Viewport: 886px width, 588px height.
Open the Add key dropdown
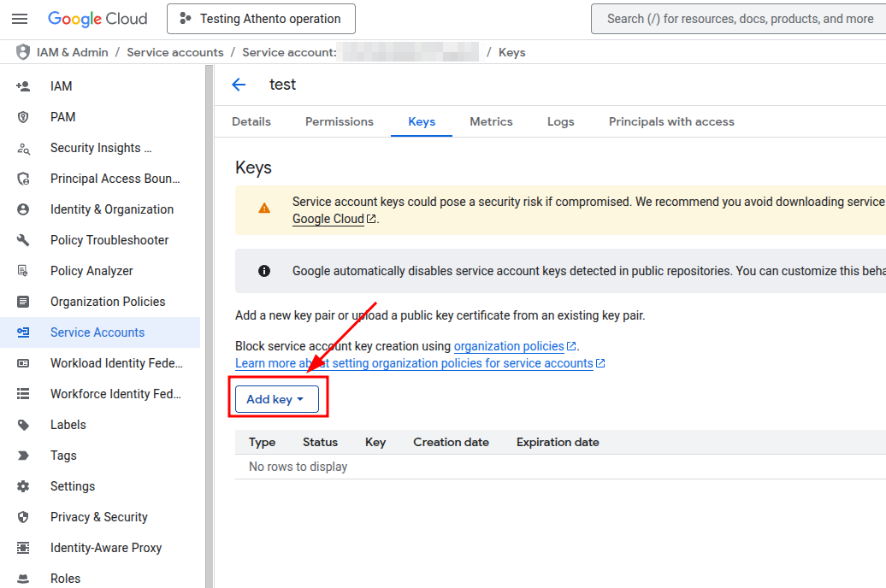276,399
